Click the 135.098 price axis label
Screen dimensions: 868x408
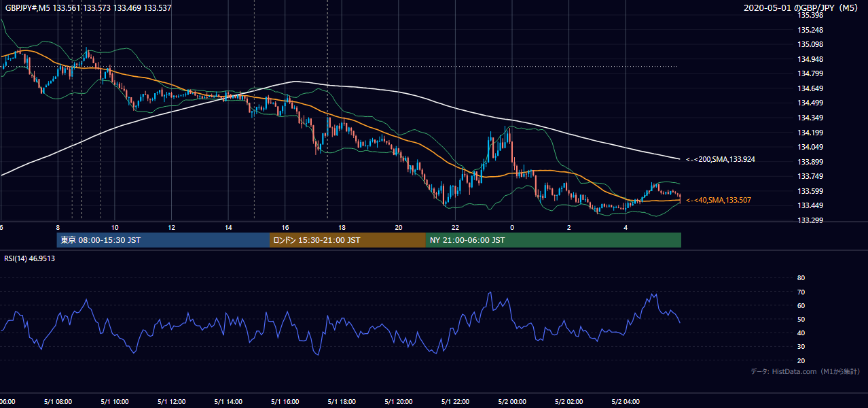pos(810,44)
